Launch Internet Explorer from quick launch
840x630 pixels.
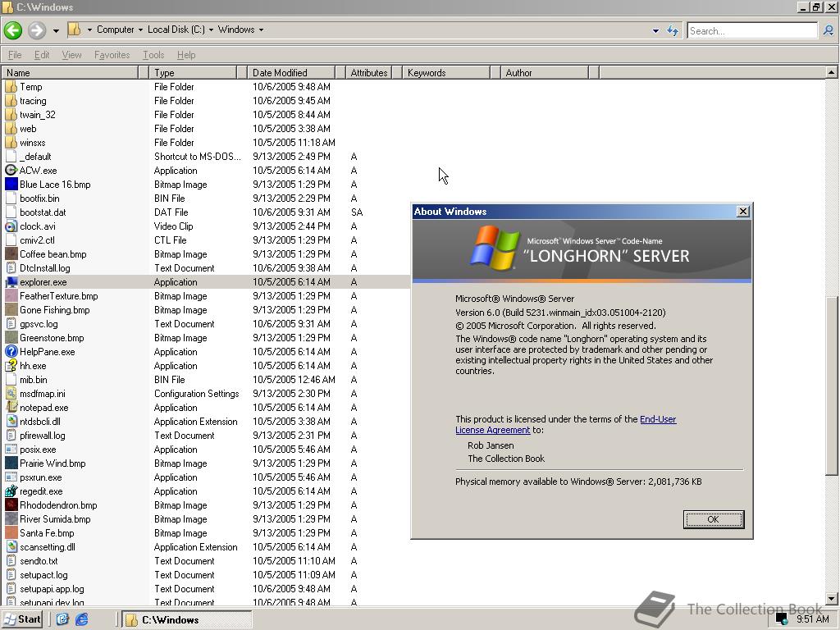pyautogui.click(x=81, y=619)
